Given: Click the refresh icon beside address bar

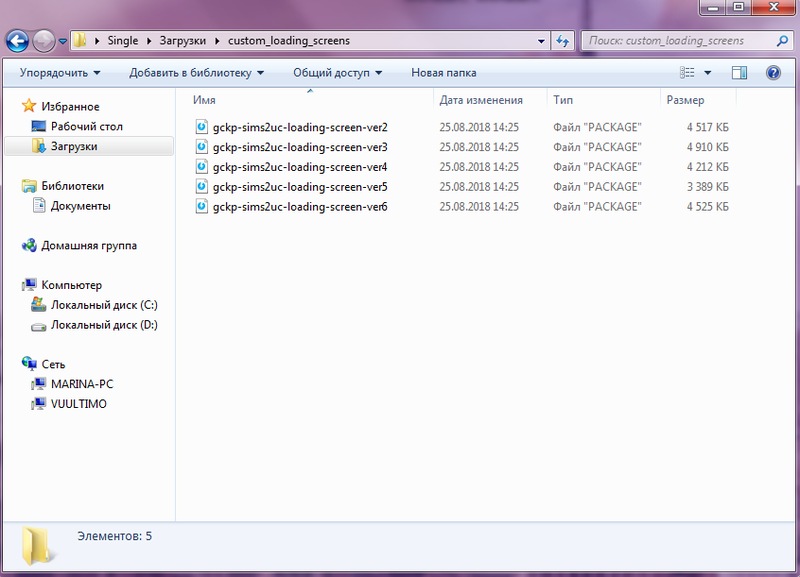Looking at the screenshot, I should 563,42.
